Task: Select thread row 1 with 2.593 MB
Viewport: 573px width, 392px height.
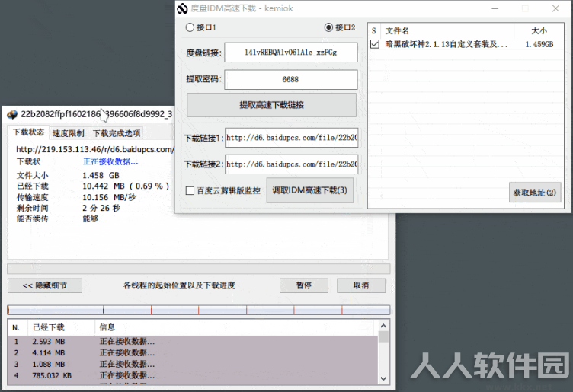Action: [193, 342]
